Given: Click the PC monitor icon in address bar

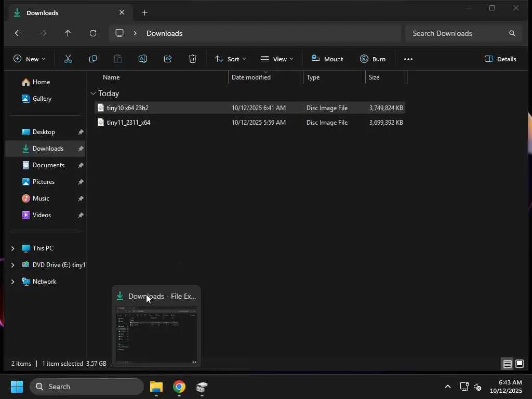Looking at the screenshot, I should 119,33.
